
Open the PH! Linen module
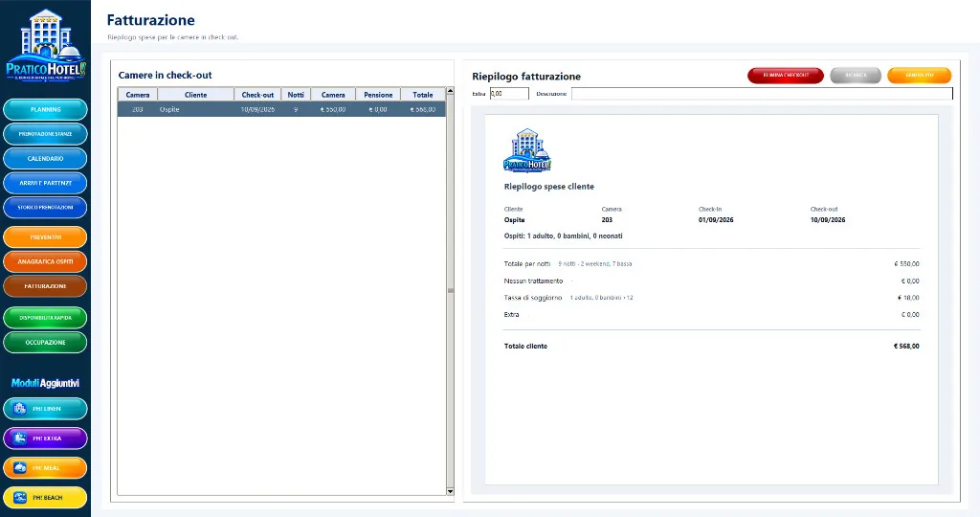(x=45, y=409)
